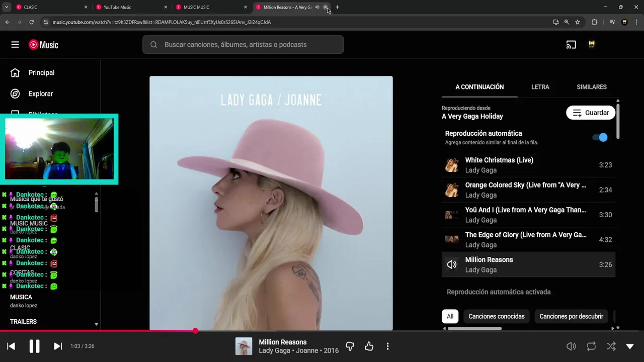Click the search magnifier icon
The image size is (644, 362).
[x=153, y=45]
